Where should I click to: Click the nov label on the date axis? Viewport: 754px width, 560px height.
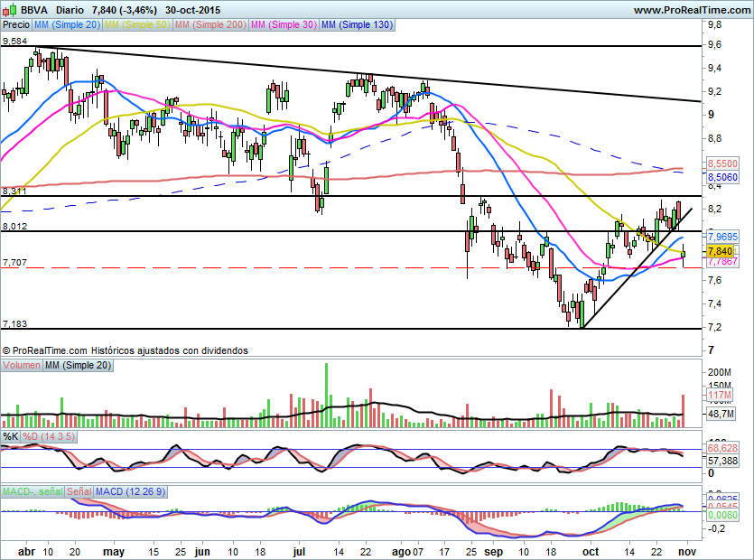[686, 552]
